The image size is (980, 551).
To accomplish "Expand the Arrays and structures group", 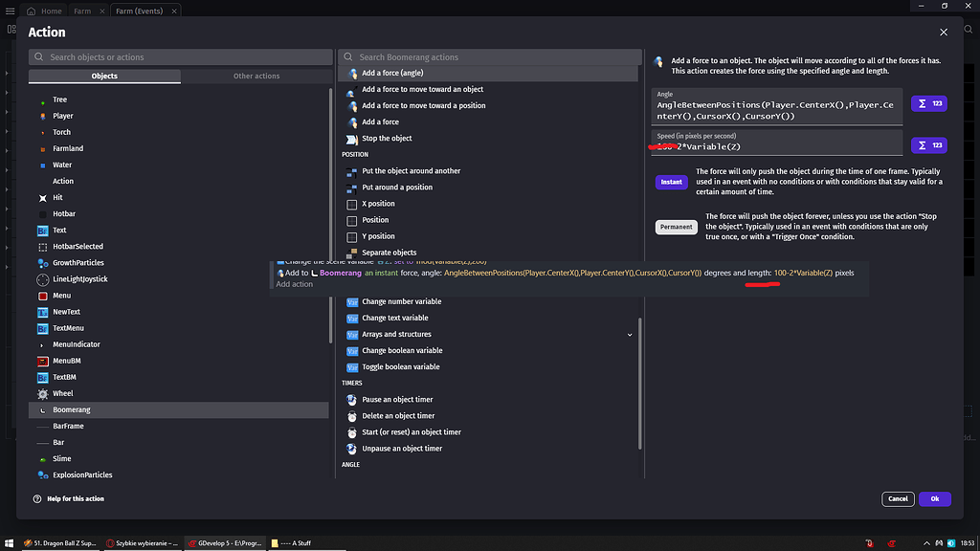I will click(x=629, y=335).
